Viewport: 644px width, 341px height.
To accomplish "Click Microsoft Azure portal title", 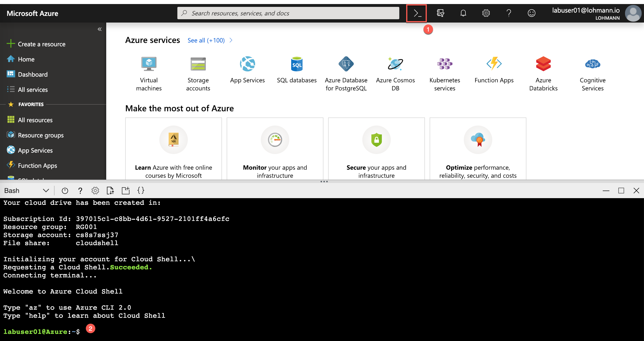I will click(32, 13).
